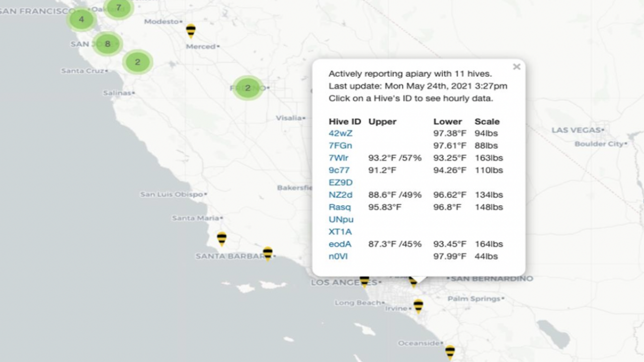Open hourly data for hive n0VI
Image resolution: width=644 pixels, height=362 pixels.
338,256
